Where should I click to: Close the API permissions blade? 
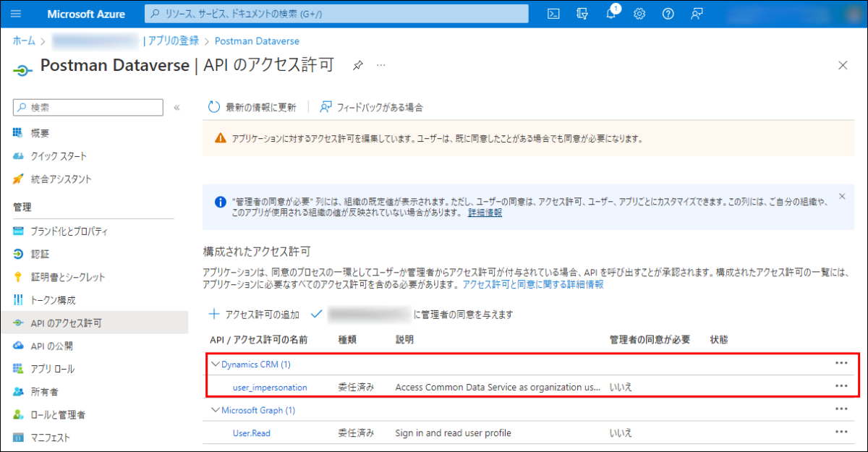click(843, 65)
